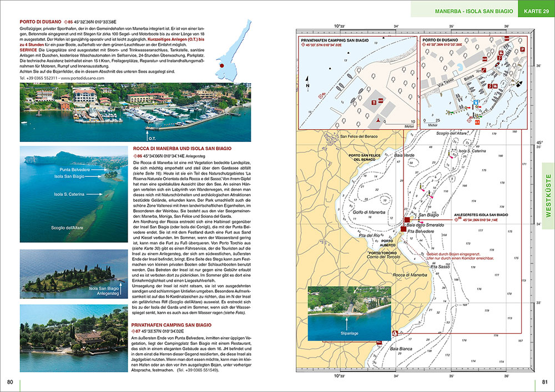This screenshot has height=392, width=555.
Task: Click the blue harbor office icon in Porto di Dusano
Action: [x=475, y=103]
